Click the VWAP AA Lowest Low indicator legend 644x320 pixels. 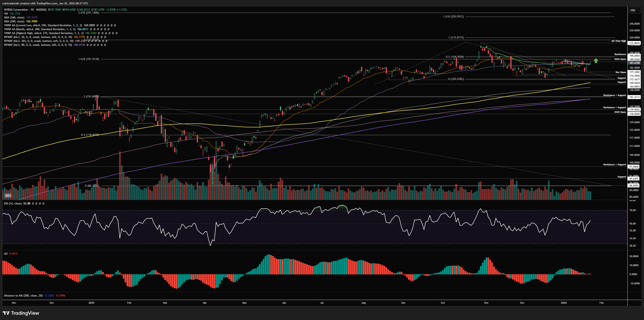pos(43,25)
